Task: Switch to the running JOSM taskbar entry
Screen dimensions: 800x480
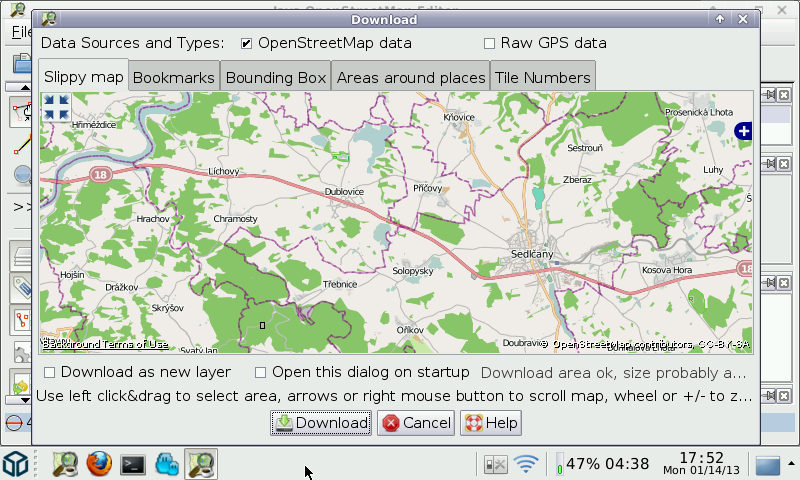Action: point(201,464)
